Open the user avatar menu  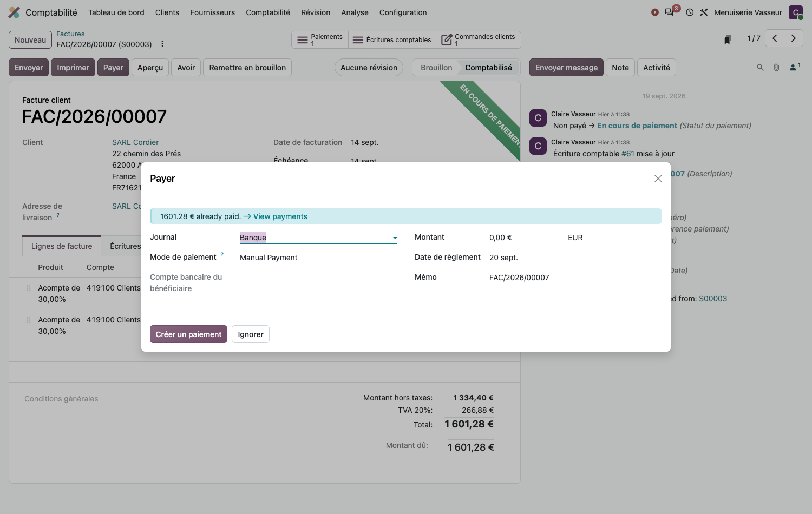(x=796, y=12)
